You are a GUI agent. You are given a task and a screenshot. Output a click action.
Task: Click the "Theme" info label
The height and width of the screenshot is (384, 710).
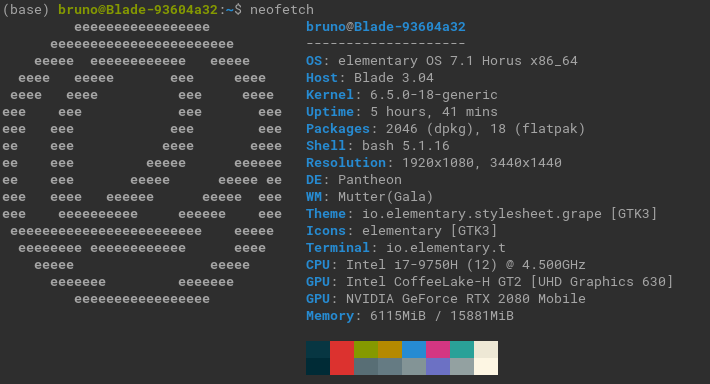click(x=326, y=214)
